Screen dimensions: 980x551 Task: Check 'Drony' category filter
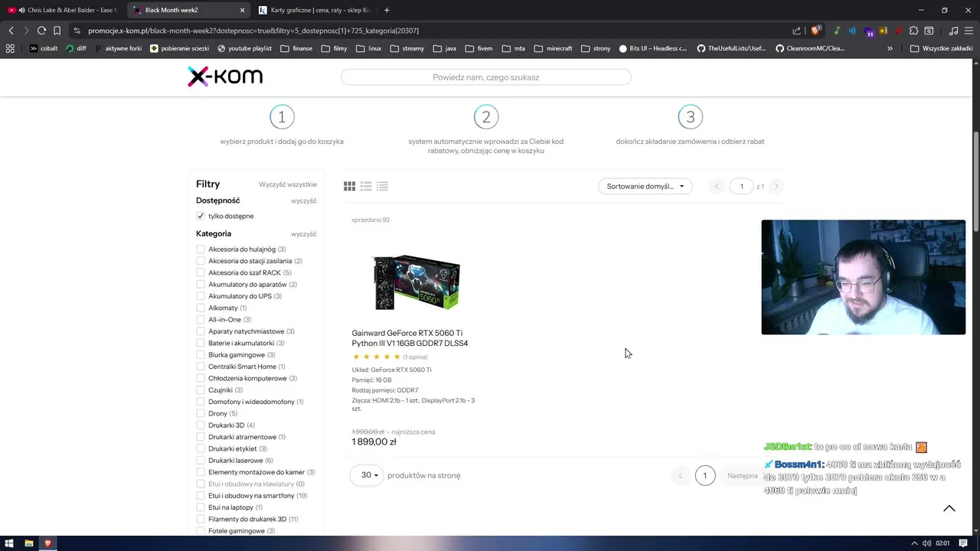201,413
